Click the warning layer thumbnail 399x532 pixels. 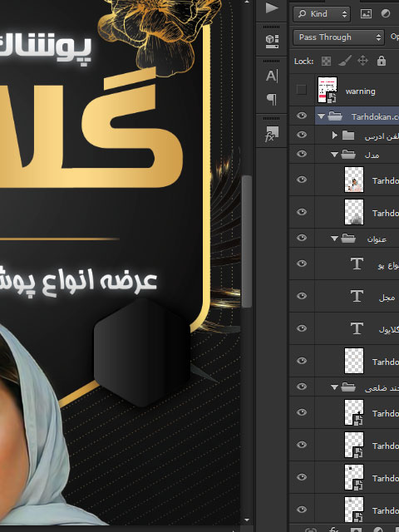(x=328, y=90)
